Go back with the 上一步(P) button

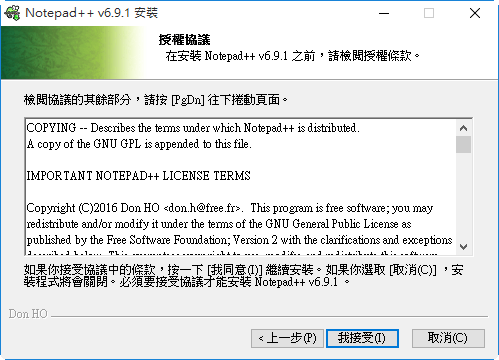[287, 338]
